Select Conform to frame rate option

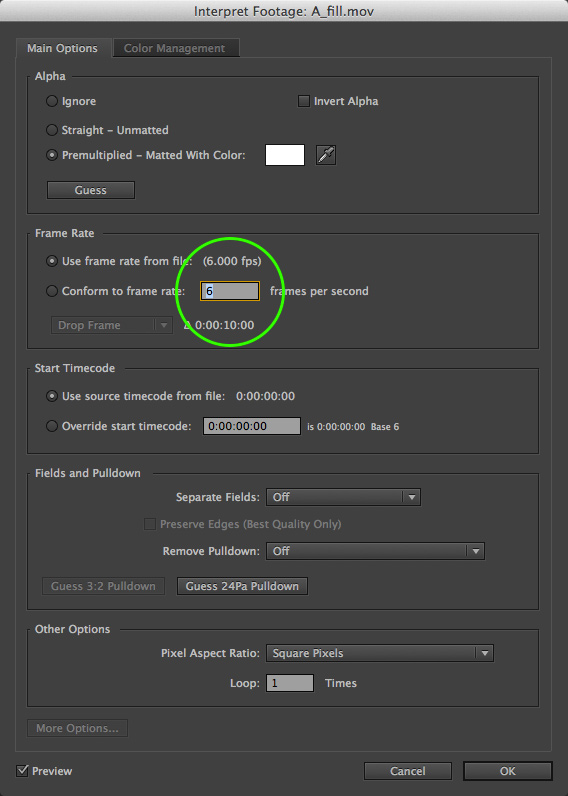[x=52, y=291]
